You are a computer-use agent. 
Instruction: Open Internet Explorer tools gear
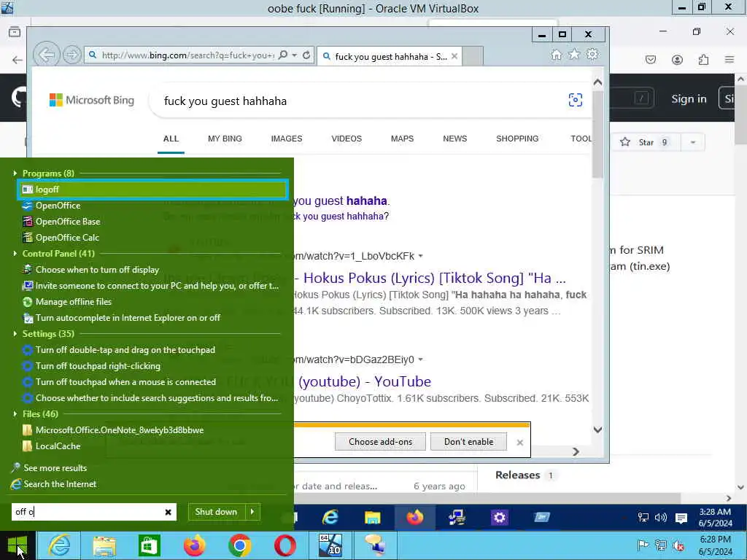coord(592,54)
